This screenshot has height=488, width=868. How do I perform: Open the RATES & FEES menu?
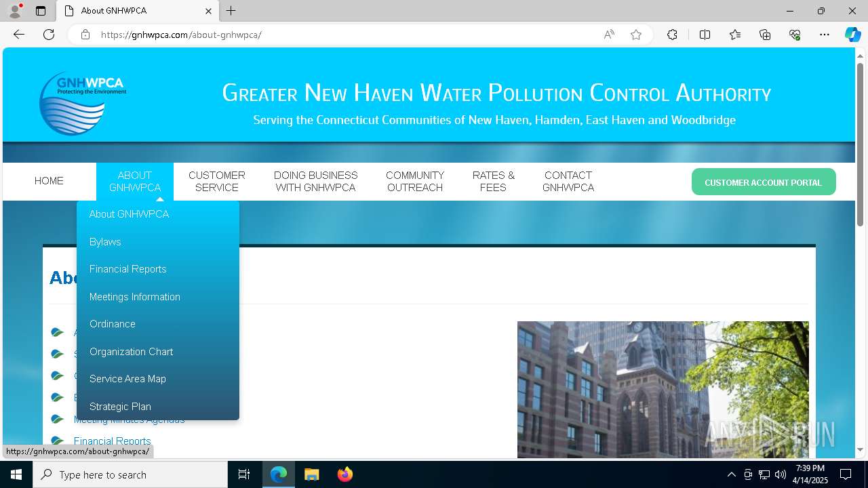(x=494, y=182)
